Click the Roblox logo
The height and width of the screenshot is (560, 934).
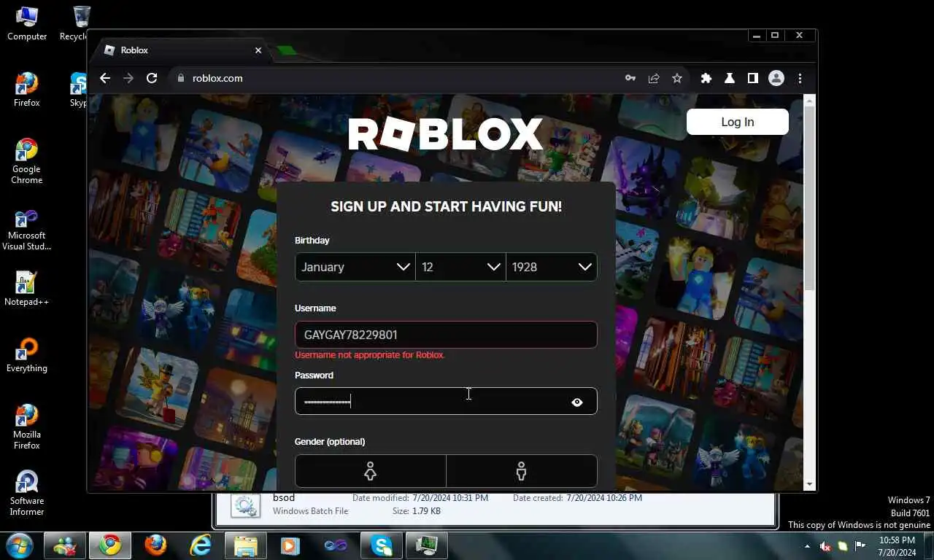click(x=446, y=134)
